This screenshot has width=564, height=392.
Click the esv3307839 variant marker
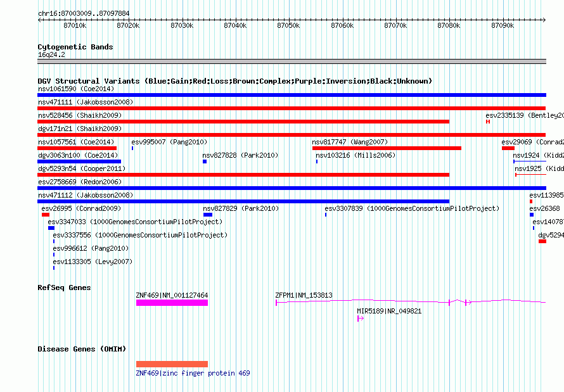click(x=326, y=215)
